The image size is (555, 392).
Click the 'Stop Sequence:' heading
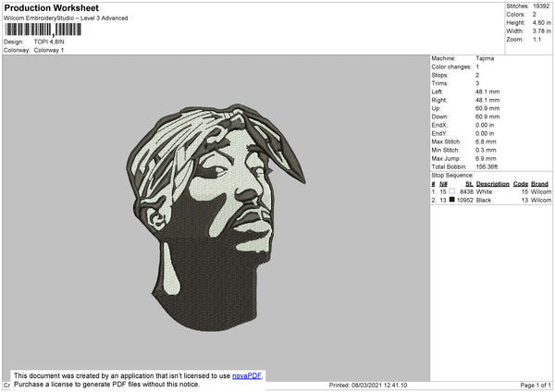[x=452, y=176]
